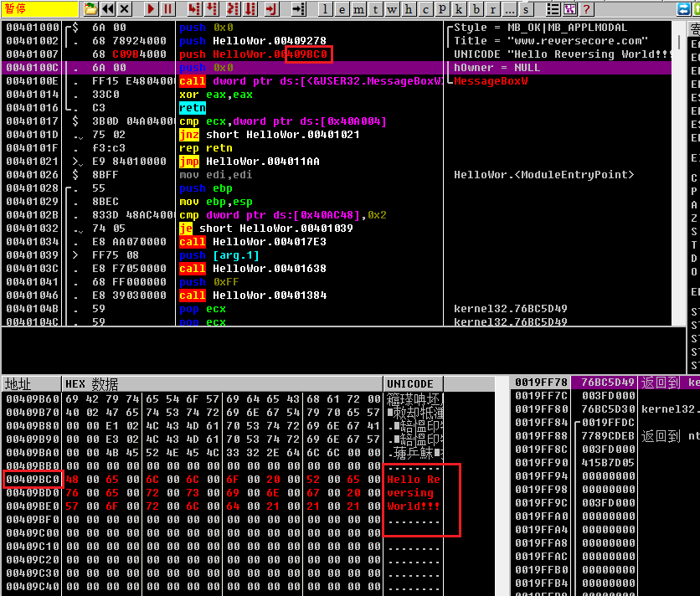Close the debugged program with X icon
700x596 pixels.
[125, 9]
